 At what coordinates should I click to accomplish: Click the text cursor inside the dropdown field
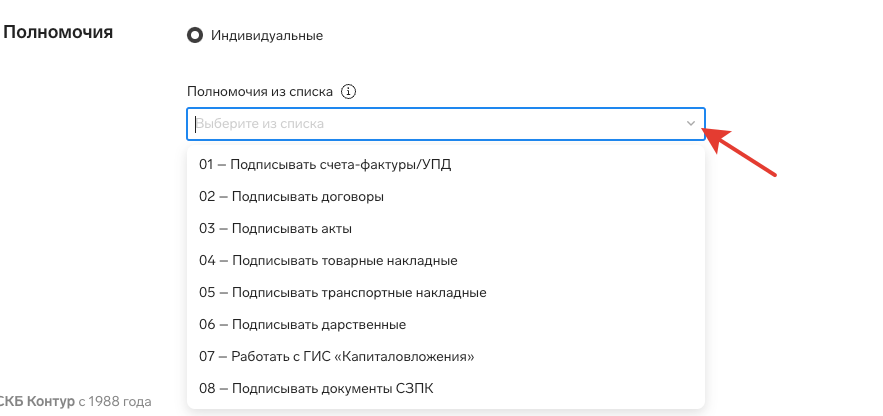tap(194, 124)
